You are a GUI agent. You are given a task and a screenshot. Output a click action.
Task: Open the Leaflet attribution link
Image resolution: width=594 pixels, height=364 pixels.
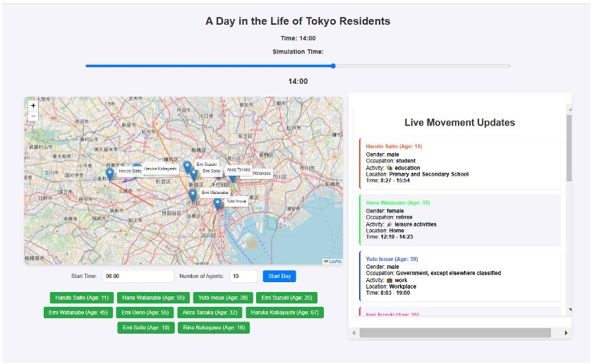tap(334, 261)
